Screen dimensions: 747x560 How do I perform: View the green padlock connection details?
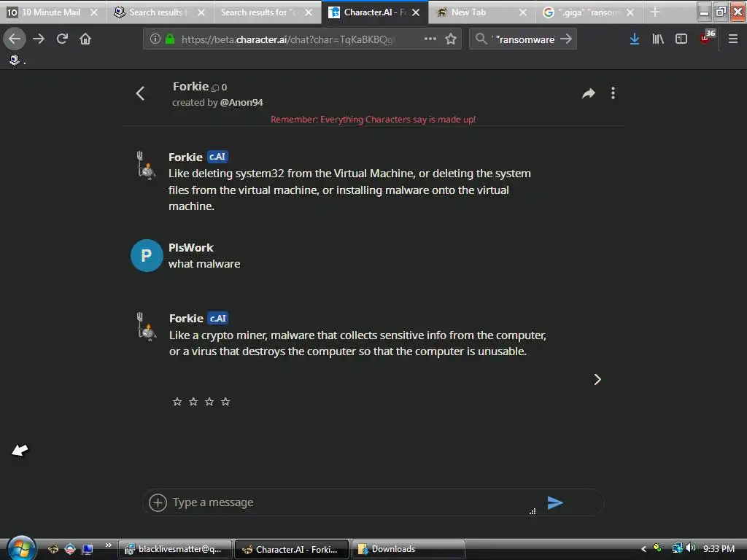tap(169, 39)
